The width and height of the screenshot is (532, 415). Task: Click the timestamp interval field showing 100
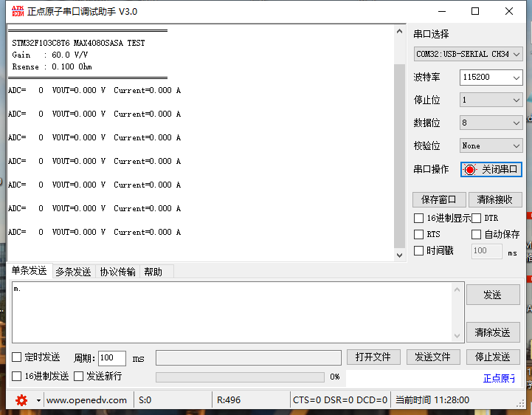pyautogui.click(x=486, y=251)
